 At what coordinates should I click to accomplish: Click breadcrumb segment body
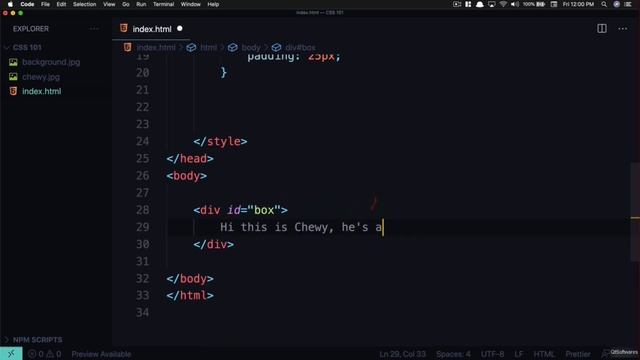click(x=251, y=47)
